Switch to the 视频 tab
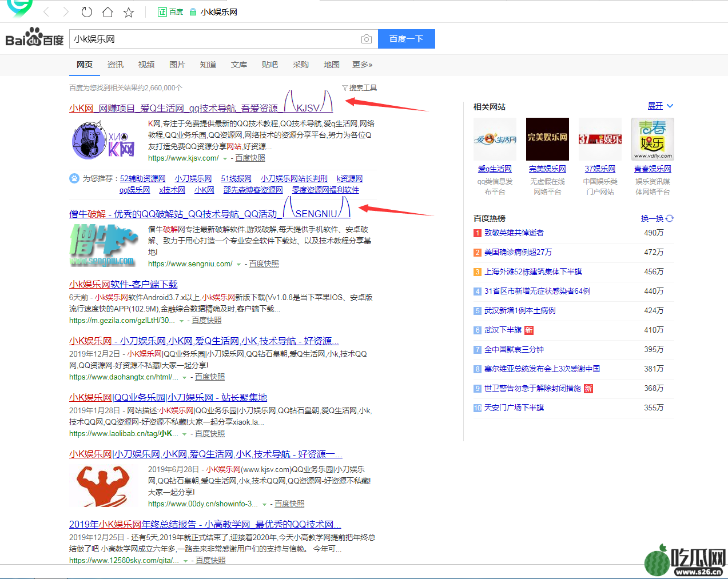Screen dimensions: 728x579 [x=146, y=65]
